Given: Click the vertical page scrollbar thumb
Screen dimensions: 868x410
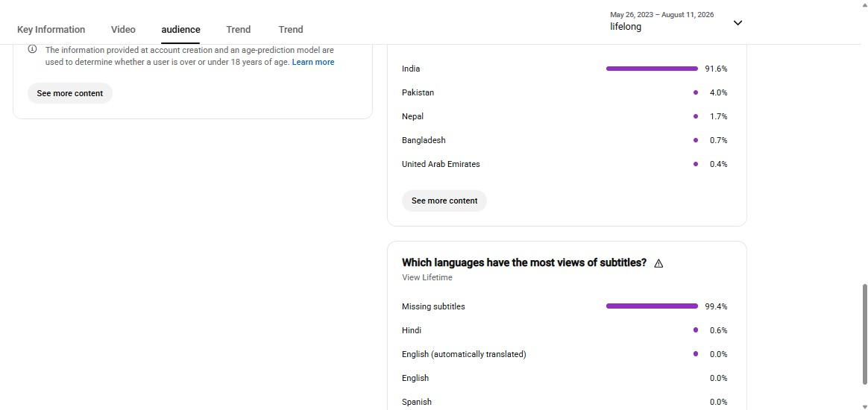Looking at the screenshot, I should tap(865, 334).
